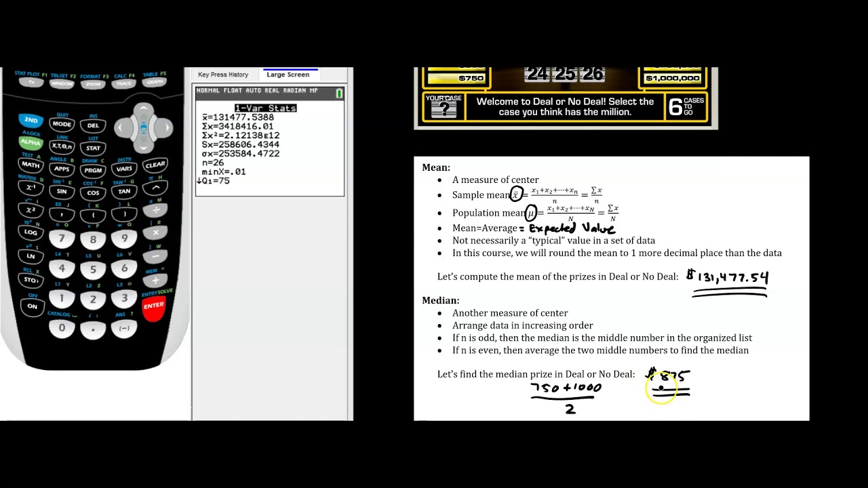Click the x̄=131477.5388 result line
The height and width of the screenshot is (488, 868).
click(238, 117)
